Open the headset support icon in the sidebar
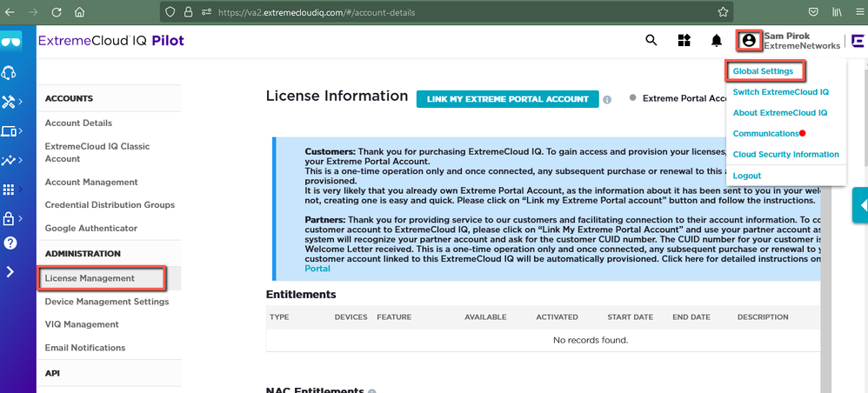 pos(9,72)
